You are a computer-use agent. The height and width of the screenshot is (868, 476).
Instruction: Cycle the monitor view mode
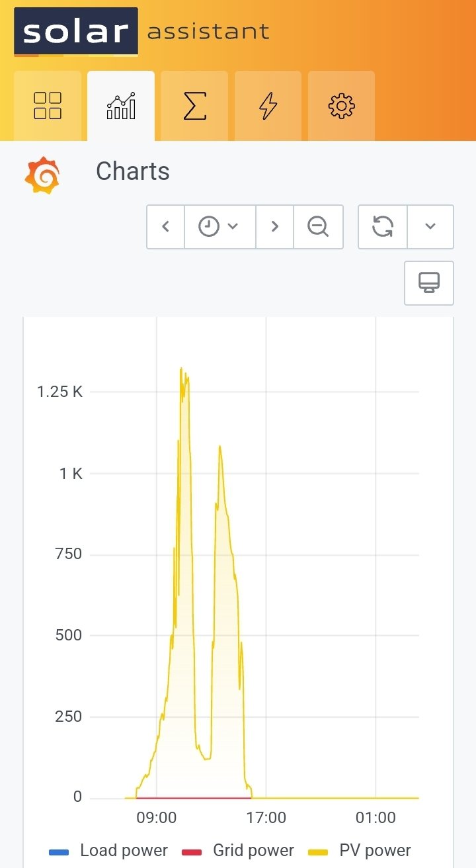pyautogui.click(x=429, y=282)
